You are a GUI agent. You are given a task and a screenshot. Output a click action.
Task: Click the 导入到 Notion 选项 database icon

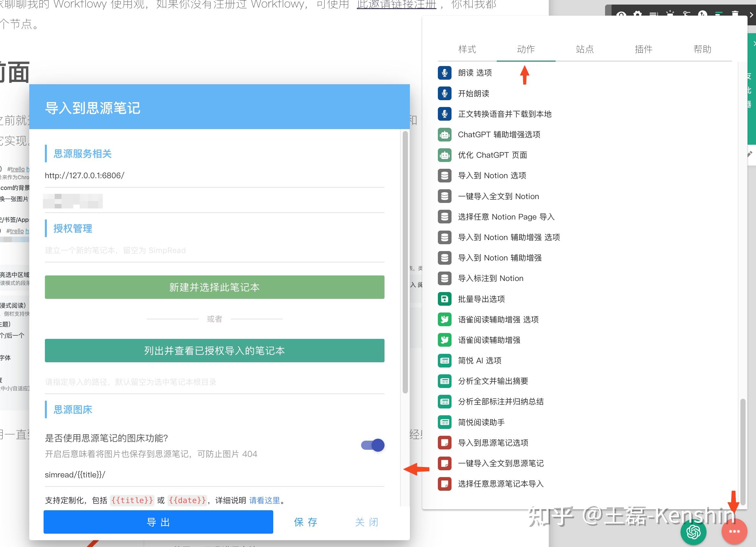point(444,176)
